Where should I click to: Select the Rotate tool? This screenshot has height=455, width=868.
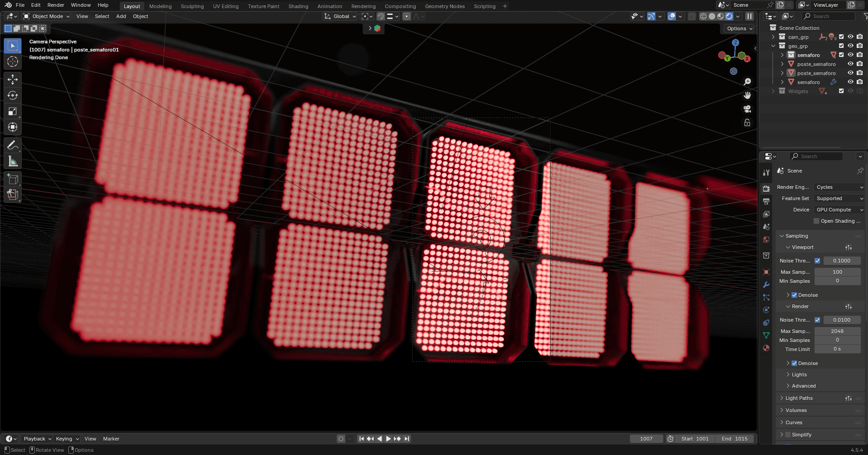(x=13, y=95)
